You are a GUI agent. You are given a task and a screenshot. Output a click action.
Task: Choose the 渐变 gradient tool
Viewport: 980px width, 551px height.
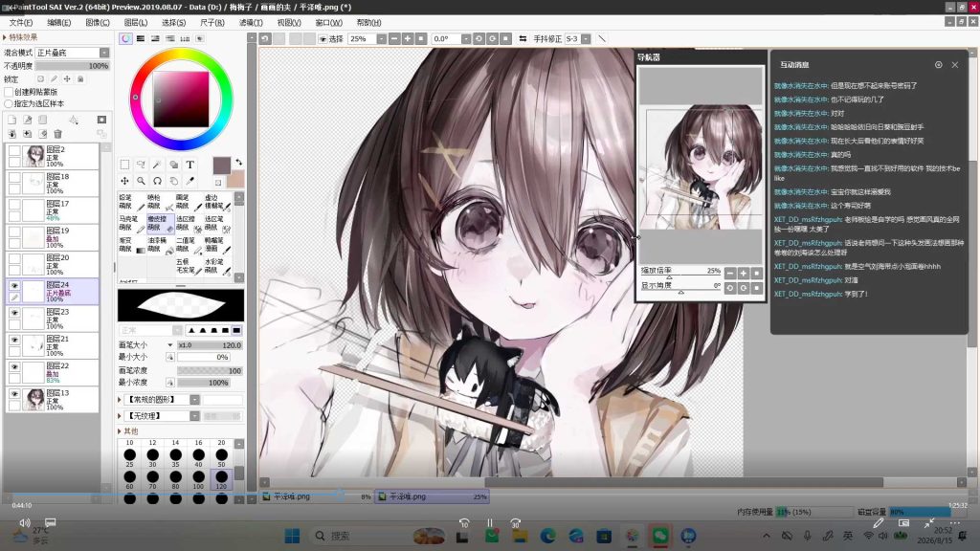coord(130,245)
